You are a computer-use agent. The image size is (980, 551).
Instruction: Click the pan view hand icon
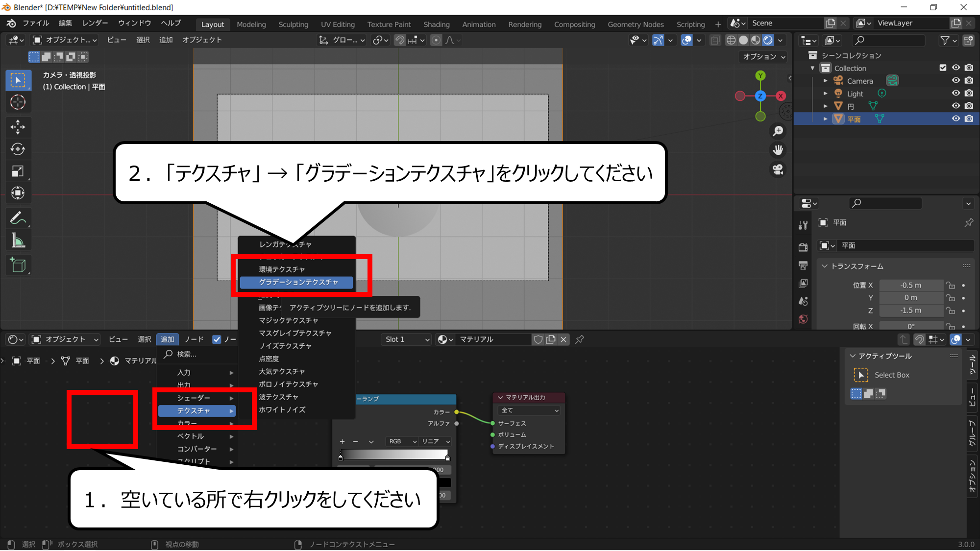[778, 150]
